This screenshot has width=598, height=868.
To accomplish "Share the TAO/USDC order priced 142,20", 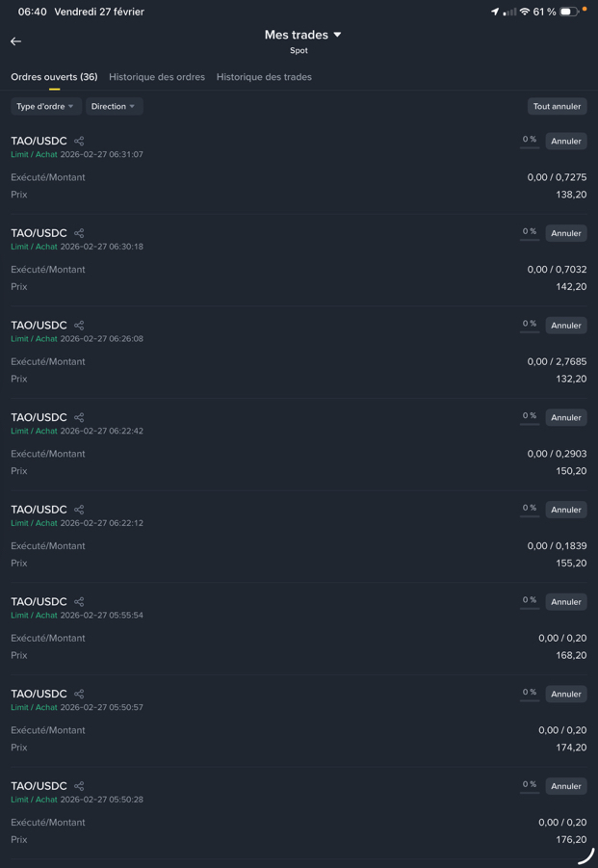I will (79, 233).
